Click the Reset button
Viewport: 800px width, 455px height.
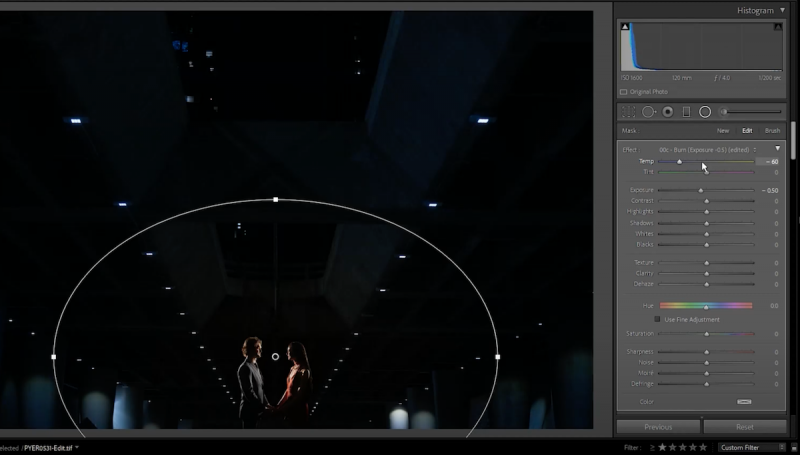(x=744, y=427)
